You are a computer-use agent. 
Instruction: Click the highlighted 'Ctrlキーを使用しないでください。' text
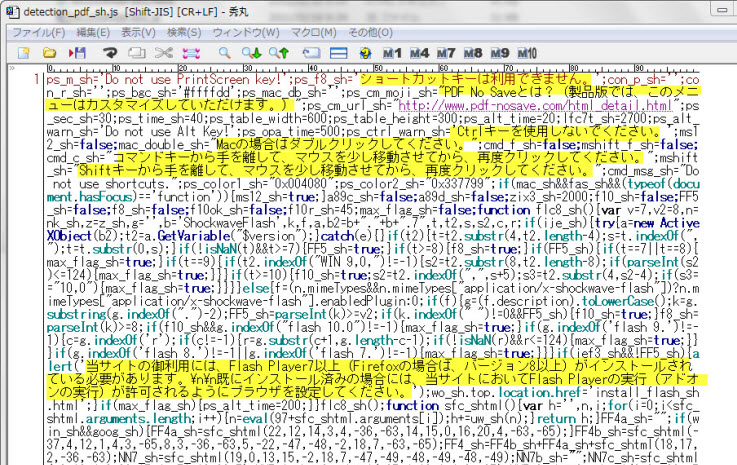click(556, 132)
